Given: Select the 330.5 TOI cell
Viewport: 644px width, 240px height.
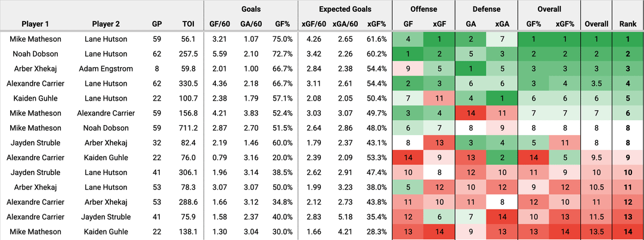Looking at the screenshot, I should tap(187, 83).
